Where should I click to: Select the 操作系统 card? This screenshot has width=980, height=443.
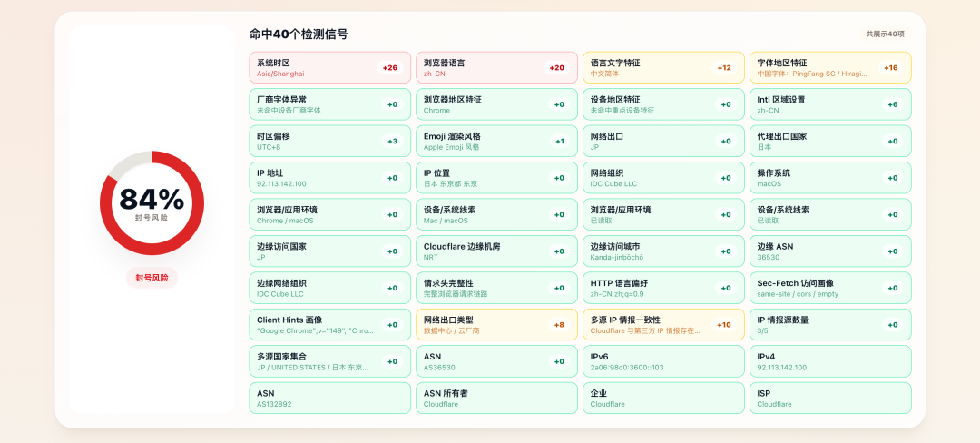click(830, 178)
